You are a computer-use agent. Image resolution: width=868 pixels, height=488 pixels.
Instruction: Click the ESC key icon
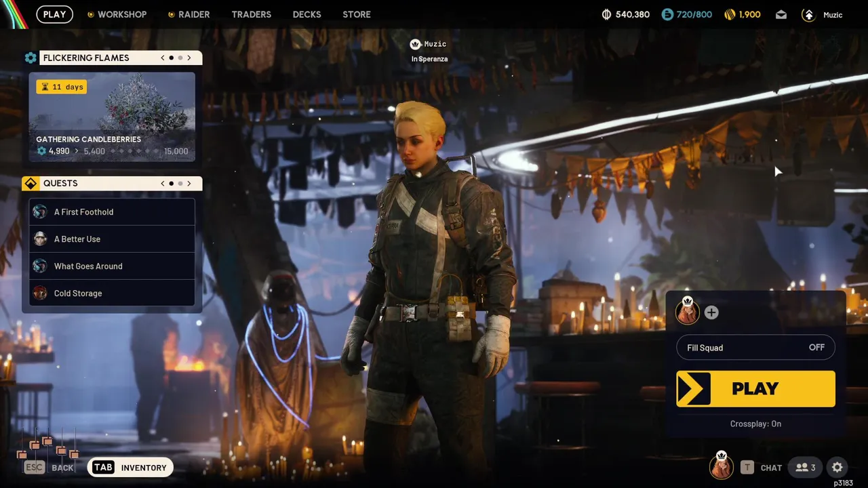(x=34, y=467)
